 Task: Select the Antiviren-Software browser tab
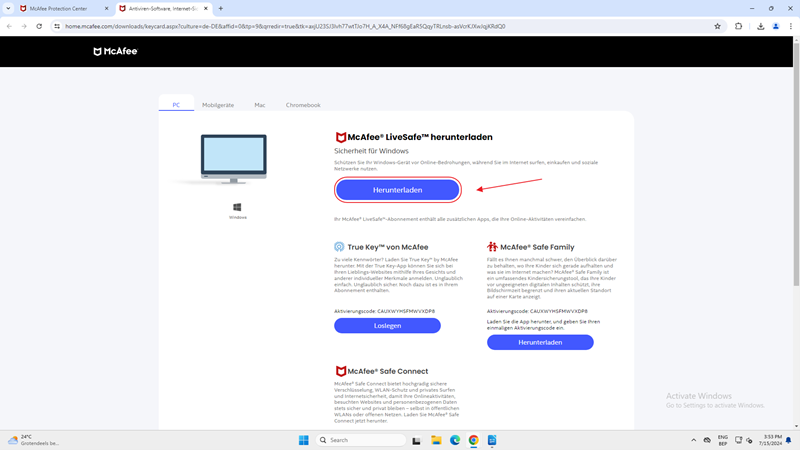coord(162,9)
